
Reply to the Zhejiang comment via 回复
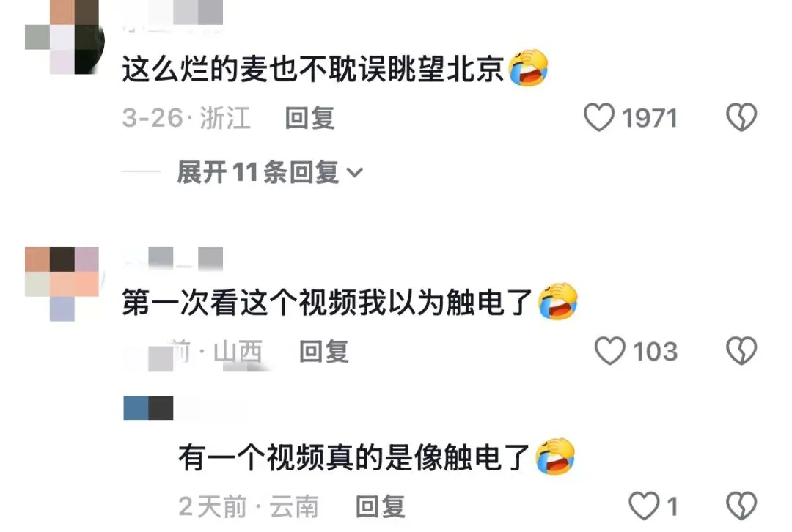point(309,118)
